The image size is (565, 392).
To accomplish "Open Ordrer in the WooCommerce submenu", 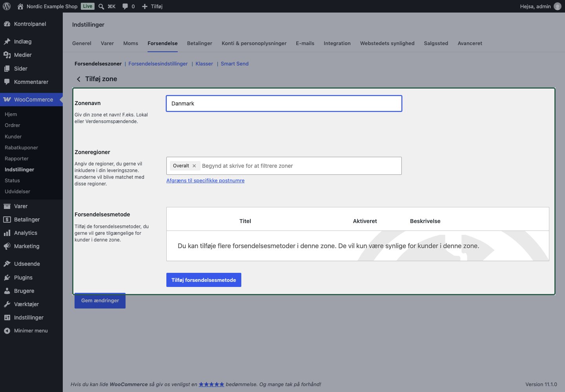I will [x=13, y=125].
